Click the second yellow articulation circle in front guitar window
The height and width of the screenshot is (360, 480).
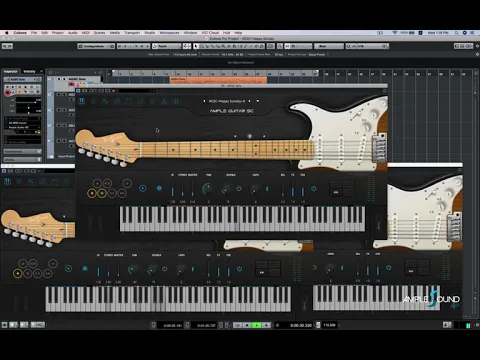coord(102,193)
